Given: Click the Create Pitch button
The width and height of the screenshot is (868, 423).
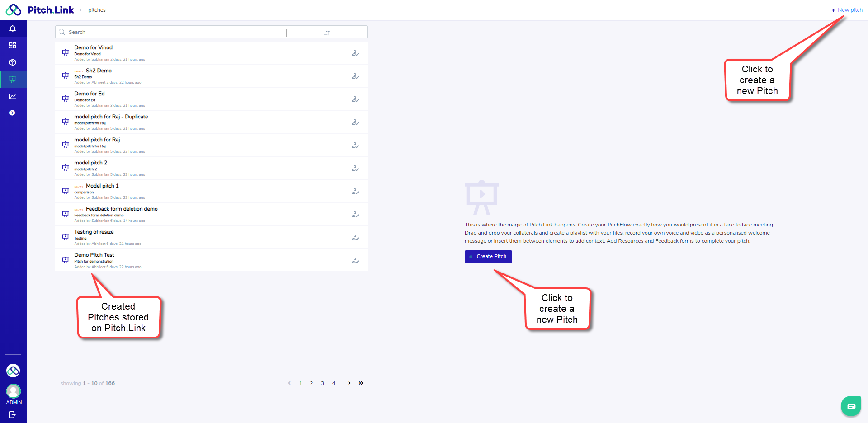Looking at the screenshot, I should click(488, 257).
